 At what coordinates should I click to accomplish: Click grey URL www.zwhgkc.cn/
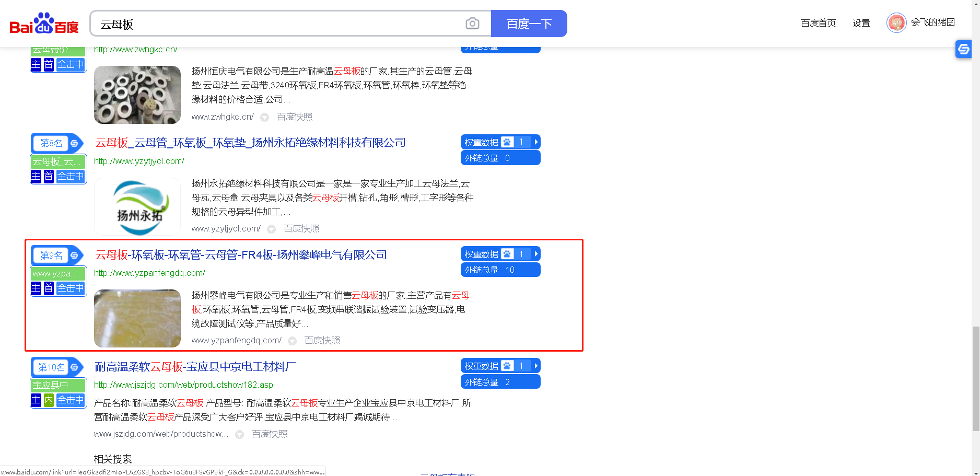pos(223,117)
